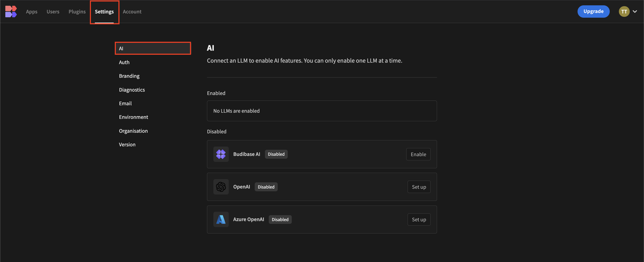Set up Azure OpenAI

pyautogui.click(x=419, y=219)
